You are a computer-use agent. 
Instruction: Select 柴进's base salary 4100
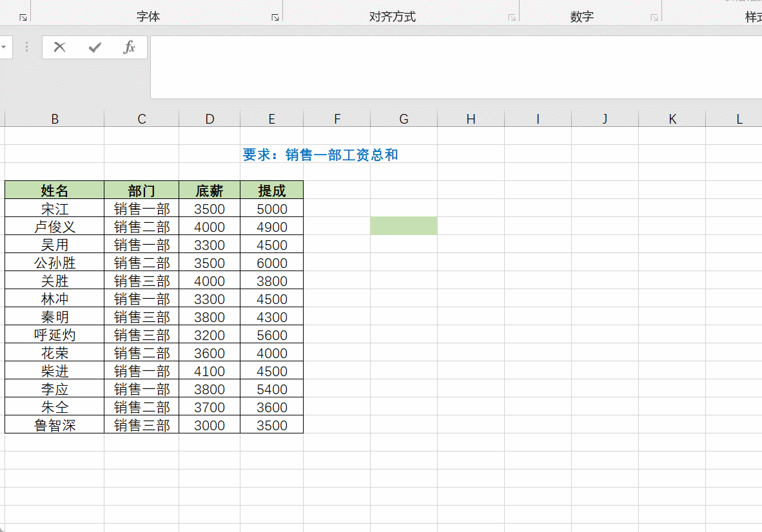coord(210,371)
